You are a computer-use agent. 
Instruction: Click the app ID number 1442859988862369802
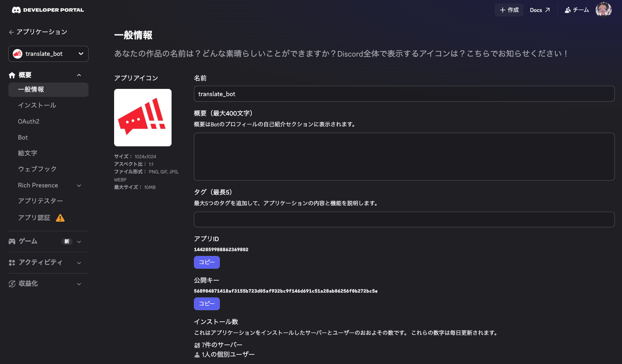pyautogui.click(x=221, y=250)
